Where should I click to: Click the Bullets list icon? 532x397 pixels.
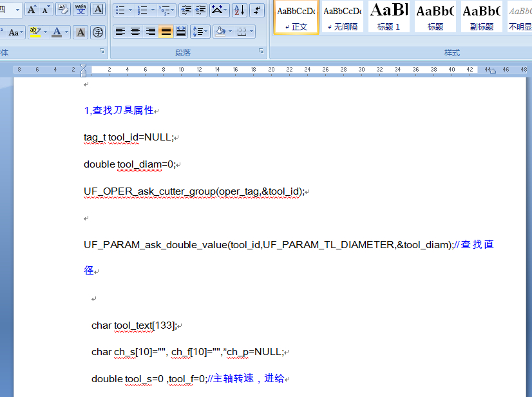(x=120, y=10)
